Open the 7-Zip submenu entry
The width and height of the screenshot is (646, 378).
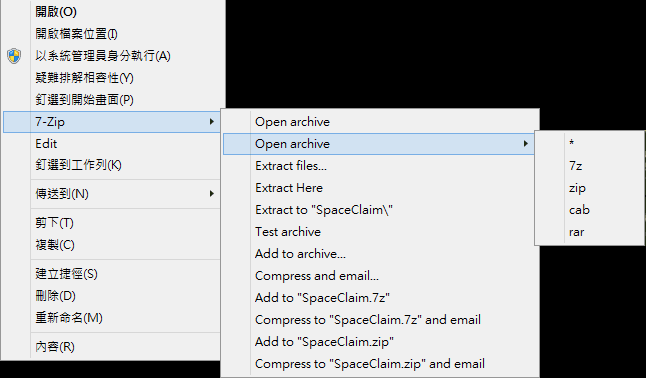(111, 122)
